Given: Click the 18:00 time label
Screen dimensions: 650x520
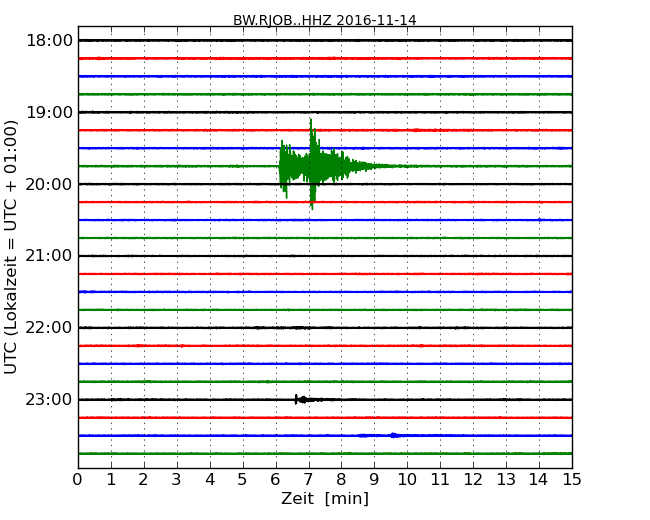Looking at the screenshot, I should tap(49, 41).
